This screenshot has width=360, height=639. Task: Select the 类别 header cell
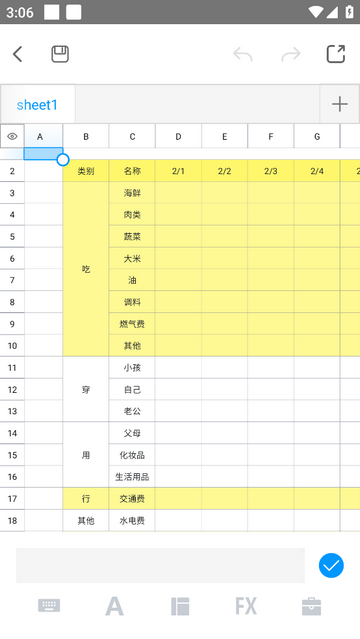pos(86,171)
